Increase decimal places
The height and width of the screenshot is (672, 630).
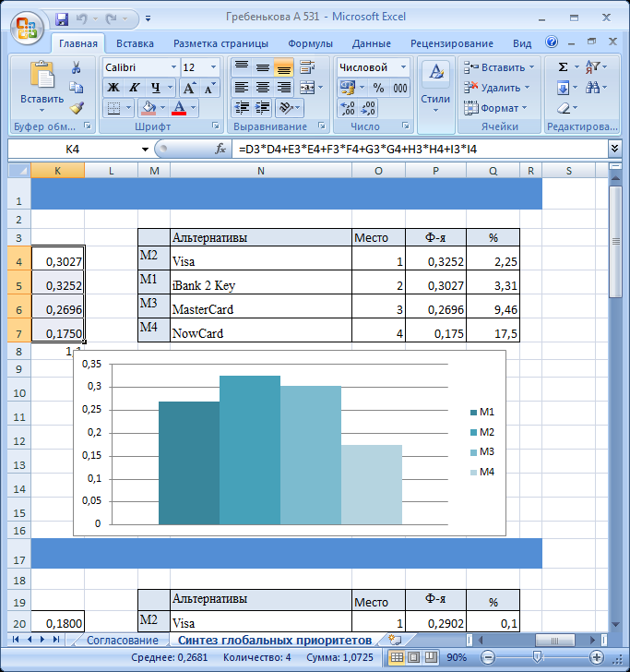point(348,108)
